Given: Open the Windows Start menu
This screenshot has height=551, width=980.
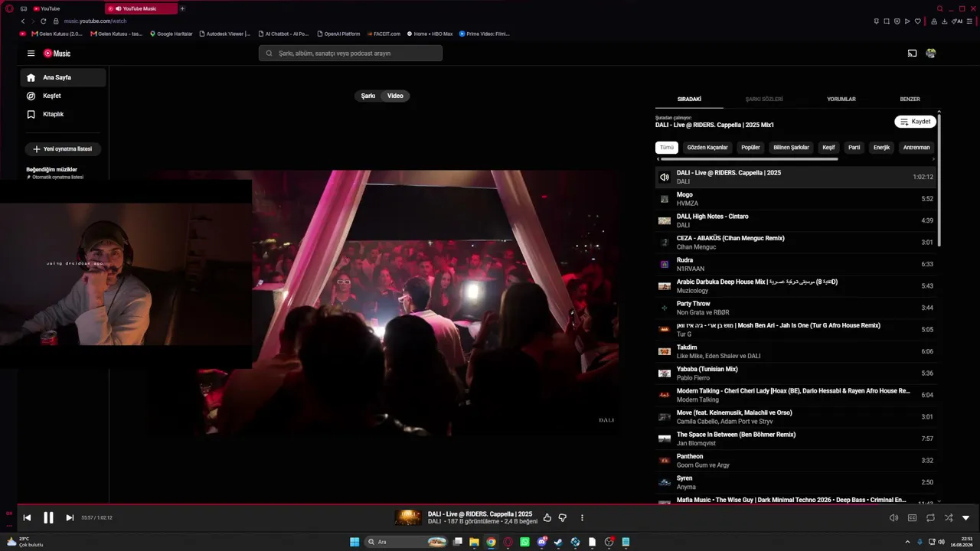Looking at the screenshot, I should coord(354,542).
